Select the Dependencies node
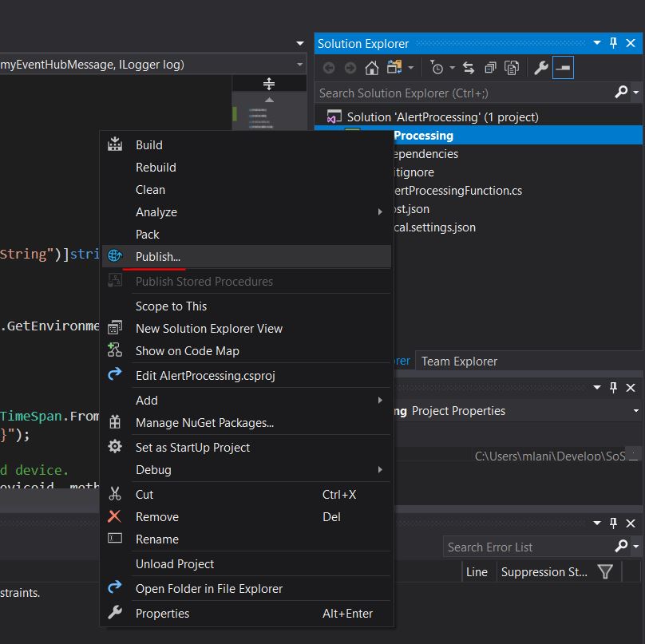The image size is (645, 644). click(425, 154)
